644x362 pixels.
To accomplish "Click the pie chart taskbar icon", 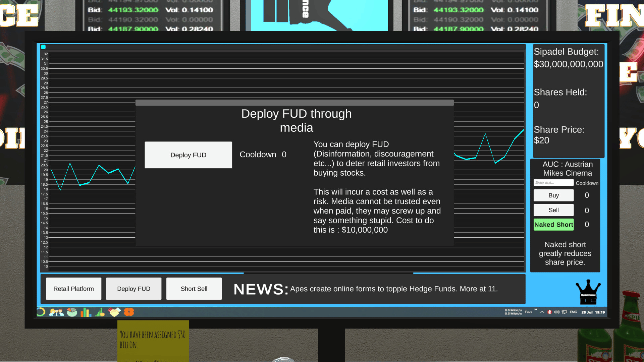I will (72, 312).
